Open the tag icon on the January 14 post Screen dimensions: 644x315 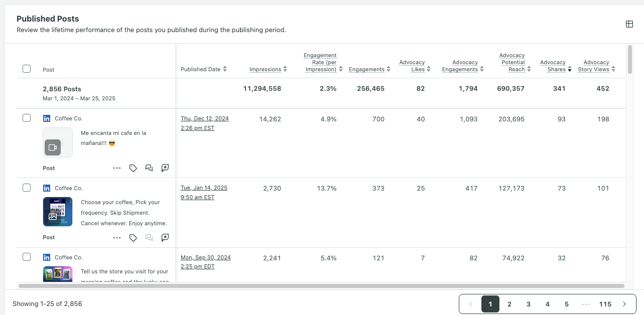(x=133, y=237)
